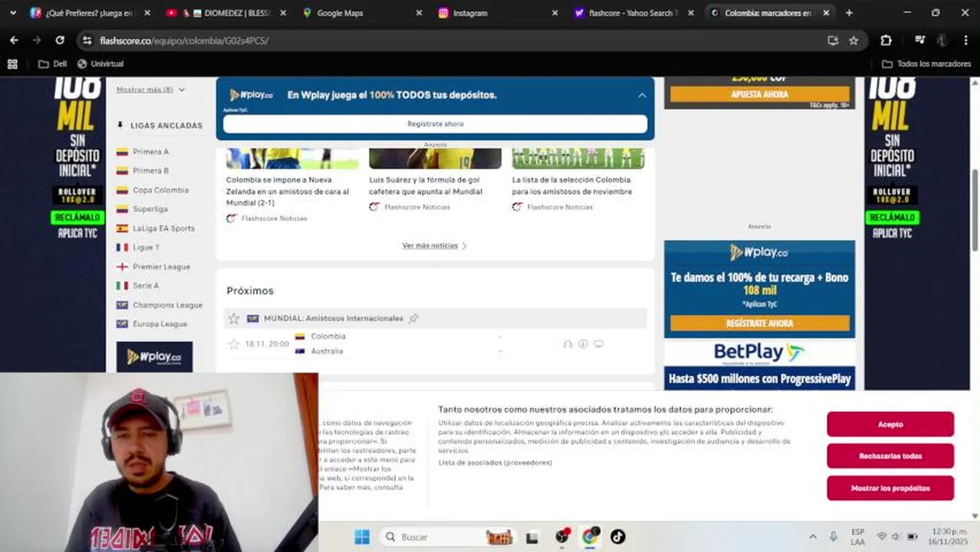Open Ver más noticias link

coord(434,245)
